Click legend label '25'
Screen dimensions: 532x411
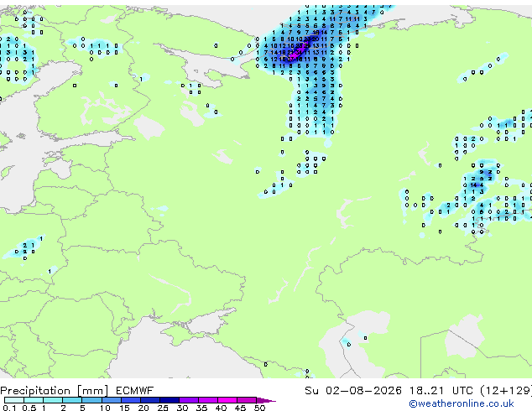pyautogui.click(x=163, y=408)
